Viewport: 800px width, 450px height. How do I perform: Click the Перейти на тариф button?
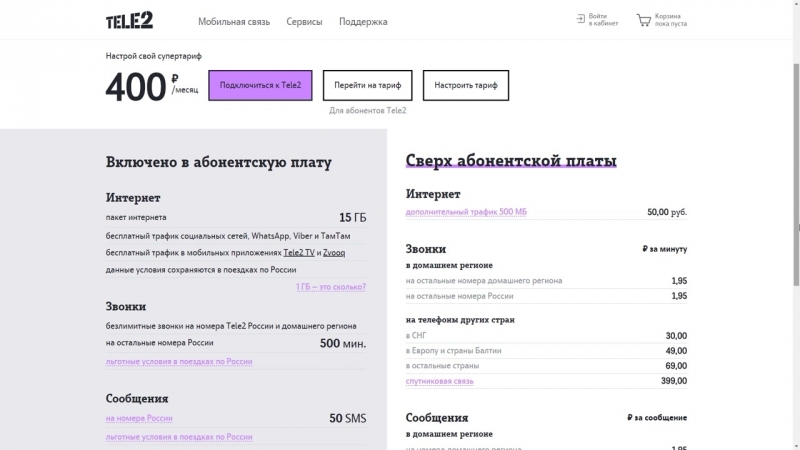click(x=367, y=85)
